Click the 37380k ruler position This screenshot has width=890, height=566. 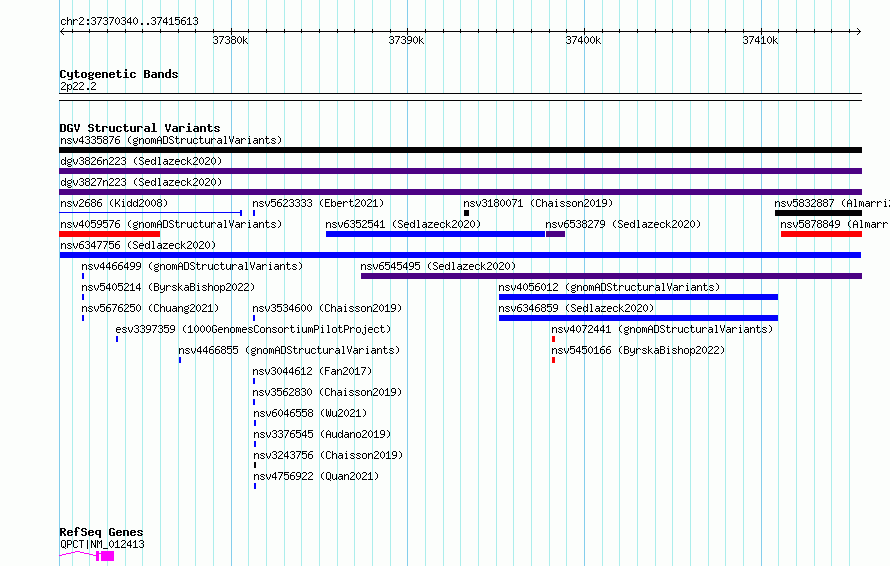point(230,40)
